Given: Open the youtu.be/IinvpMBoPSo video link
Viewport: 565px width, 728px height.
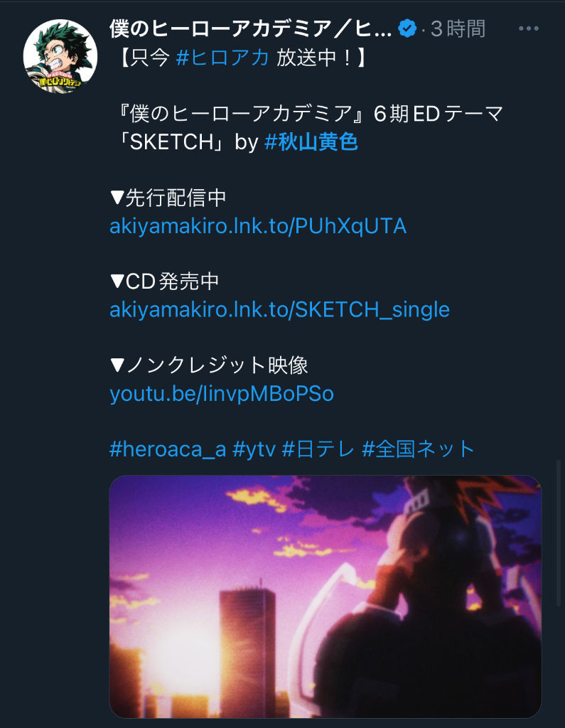Looking at the screenshot, I should (x=222, y=394).
